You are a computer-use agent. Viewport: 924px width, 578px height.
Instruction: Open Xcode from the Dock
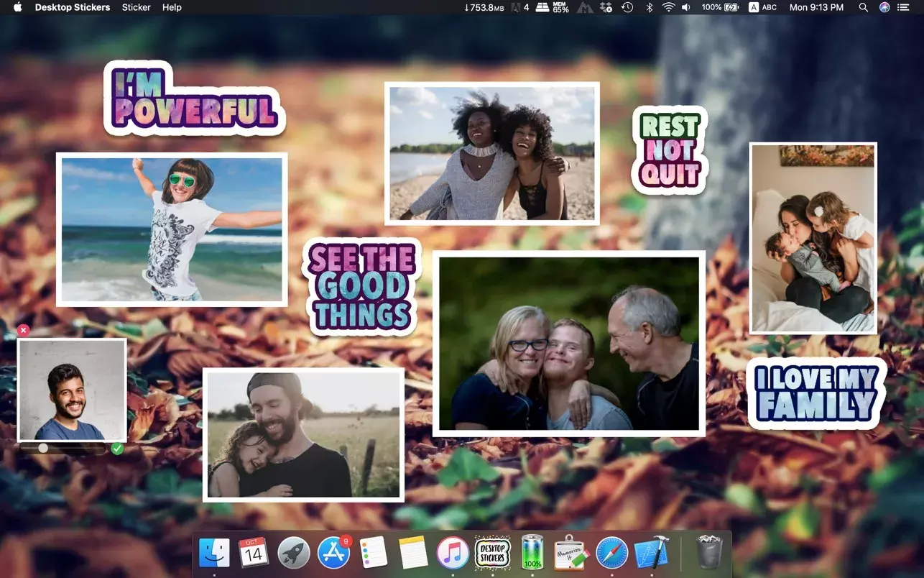click(652, 553)
